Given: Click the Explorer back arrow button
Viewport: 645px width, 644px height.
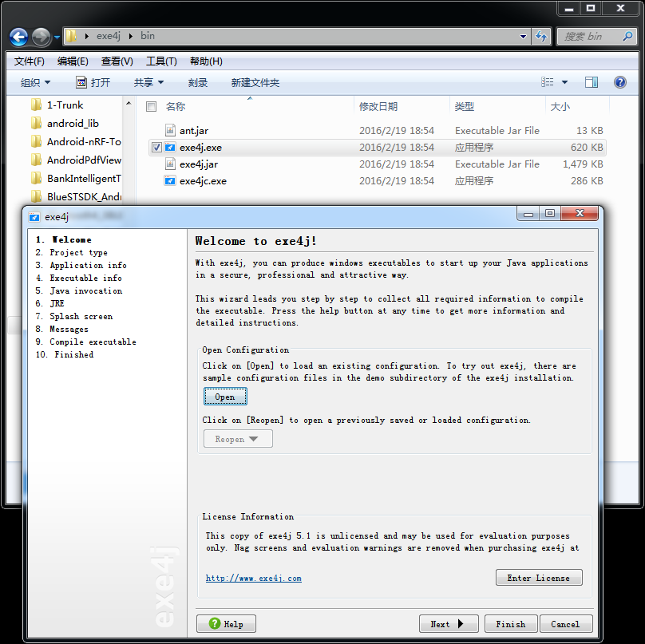Looking at the screenshot, I should tap(18, 37).
